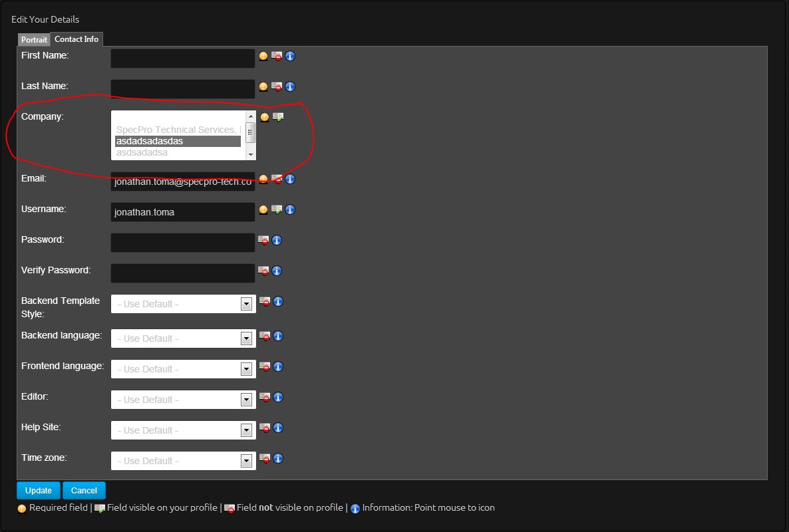Click the Cancel button
This screenshot has height=532, width=789.
[x=84, y=490]
